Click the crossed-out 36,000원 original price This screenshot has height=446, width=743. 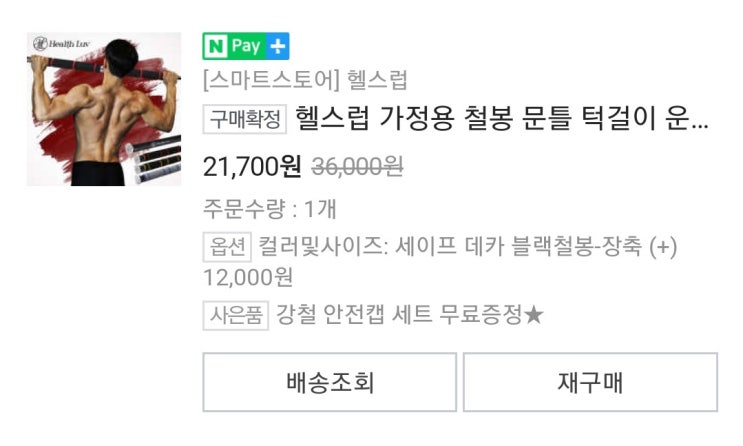pos(357,166)
